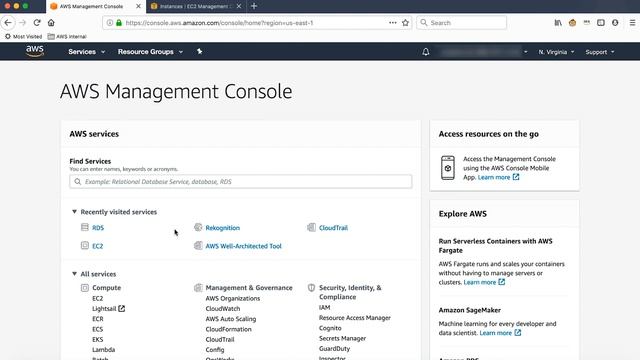Collapse Recently visited services section
Screen dimensions: 640x360
[x=74, y=212]
